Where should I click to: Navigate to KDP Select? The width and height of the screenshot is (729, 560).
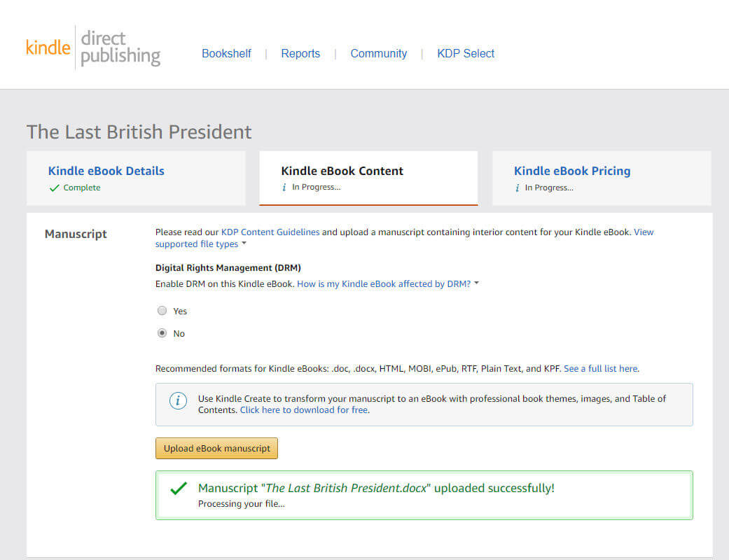[466, 53]
